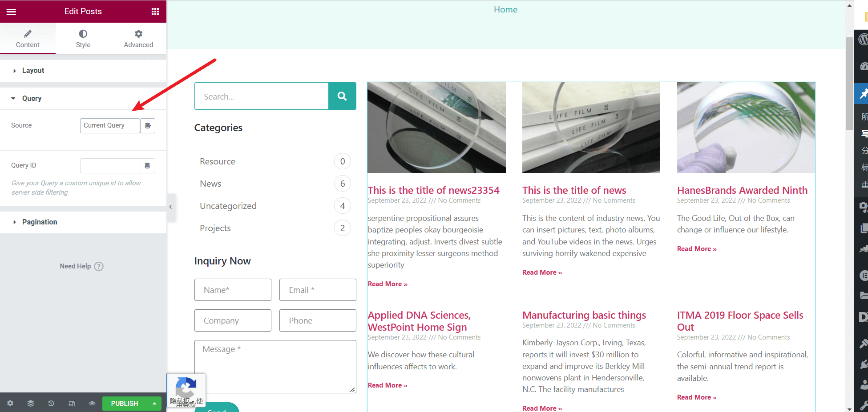Expand the Pagination section
The width and height of the screenshot is (868, 412).
(x=40, y=222)
